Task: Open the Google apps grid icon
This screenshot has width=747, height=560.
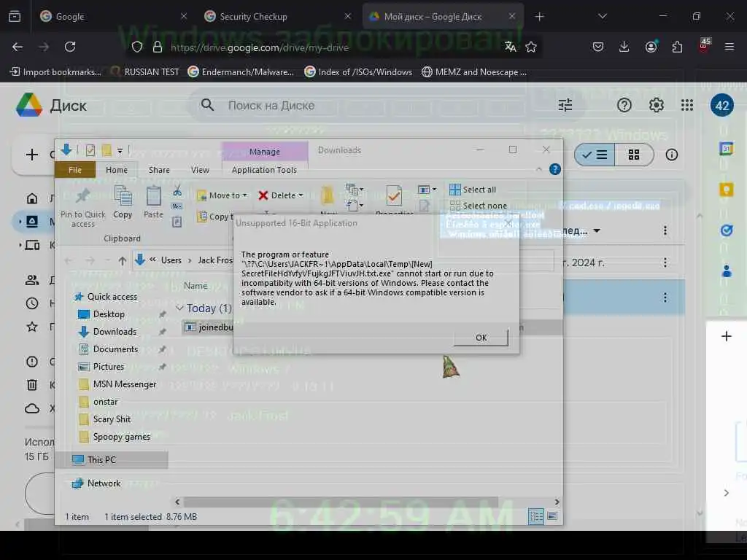Action: pos(687,105)
